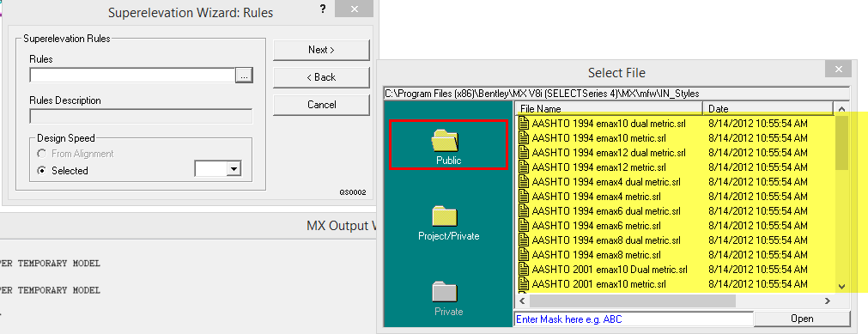This screenshot has height=334, width=868.
Task: Click the Rules Description field
Action: coord(141,117)
